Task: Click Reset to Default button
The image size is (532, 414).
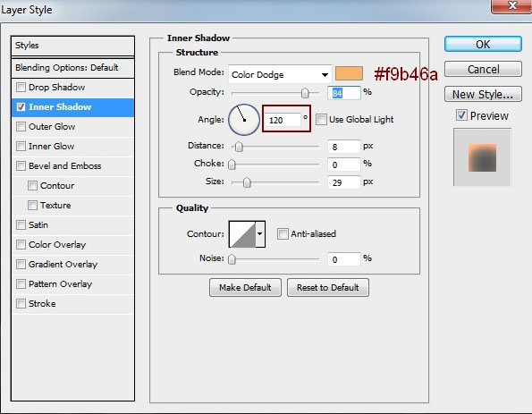Action: (x=328, y=287)
